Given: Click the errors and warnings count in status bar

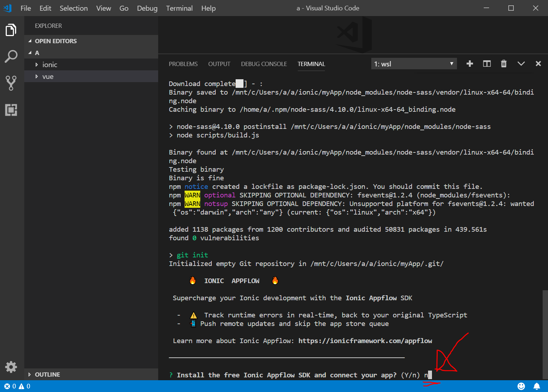Looking at the screenshot, I should (17, 386).
